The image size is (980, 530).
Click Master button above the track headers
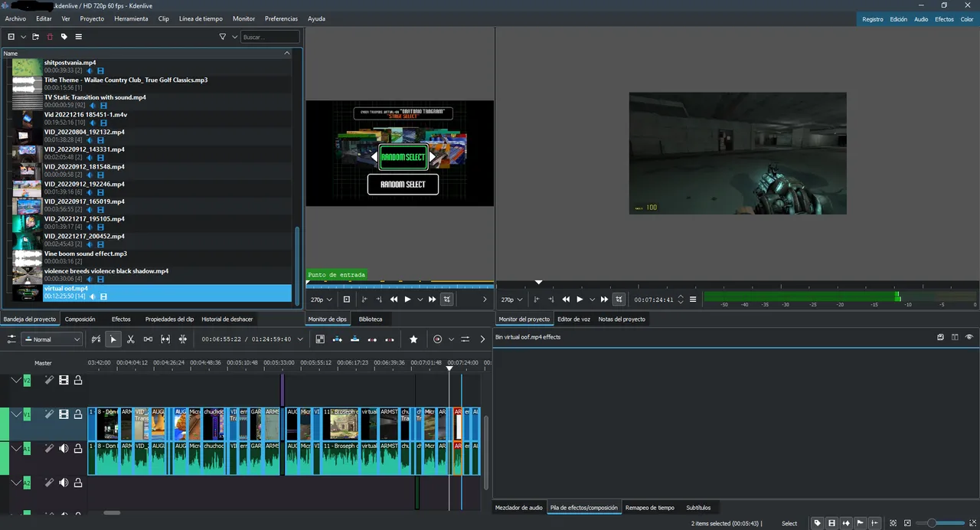tap(43, 363)
